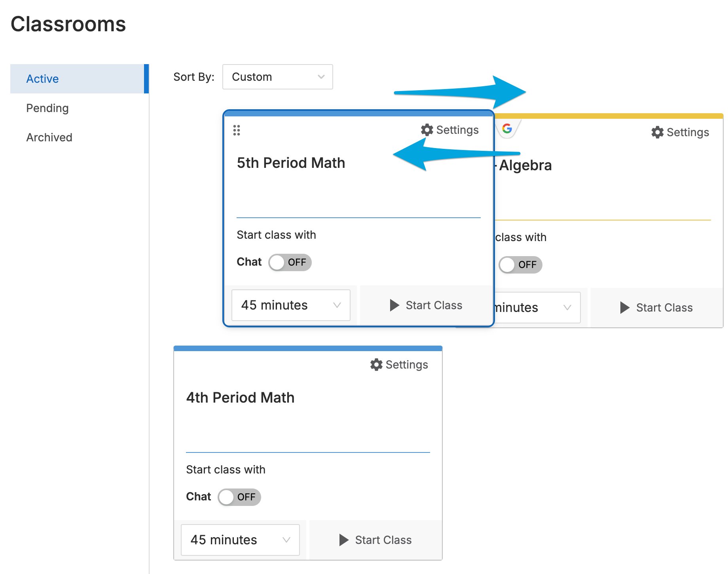
Task: Expand 45 minutes dropdown in 5th Period Math
Action: point(291,305)
